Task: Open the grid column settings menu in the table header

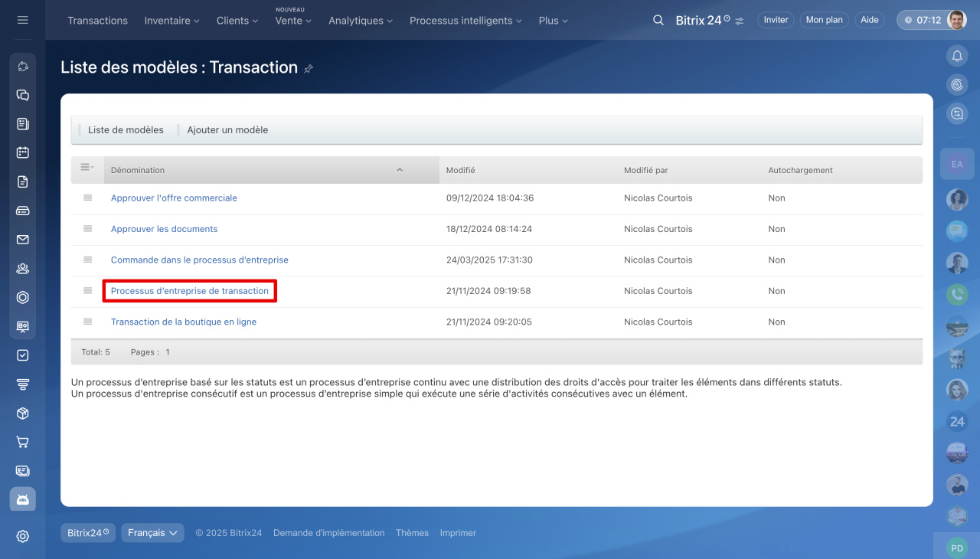Action: point(87,168)
